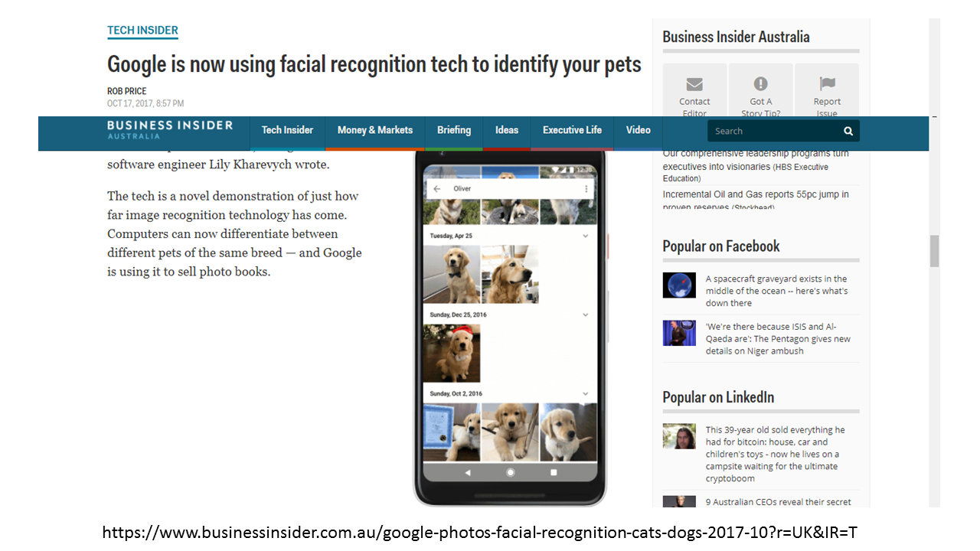The width and height of the screenshot is (980, 551).
Task: Click the OCT 17, 2017 publish date
Action: [x=145, y=103]
